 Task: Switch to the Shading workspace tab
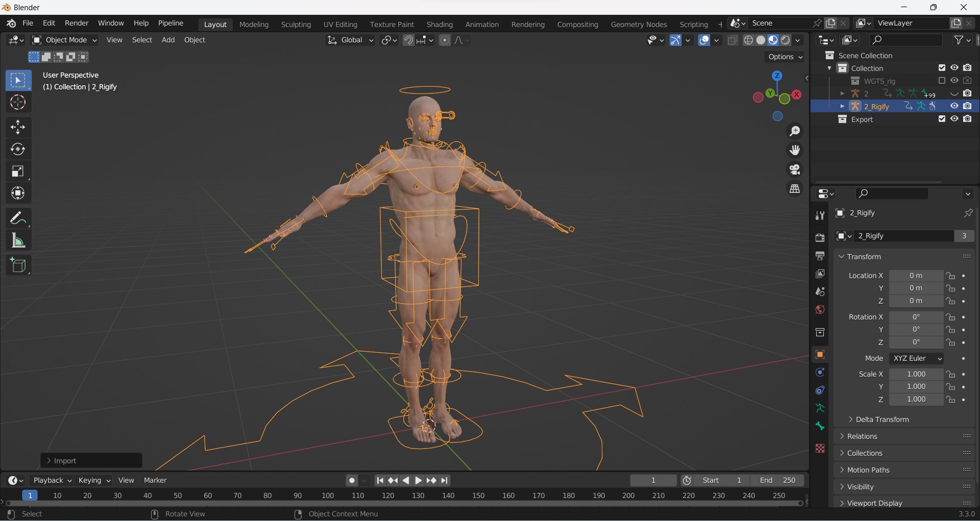(439, 24)
